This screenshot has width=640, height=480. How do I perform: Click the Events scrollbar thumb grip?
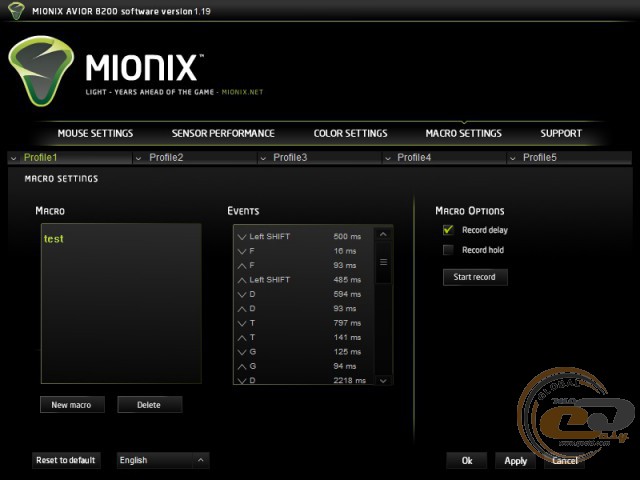383,262
